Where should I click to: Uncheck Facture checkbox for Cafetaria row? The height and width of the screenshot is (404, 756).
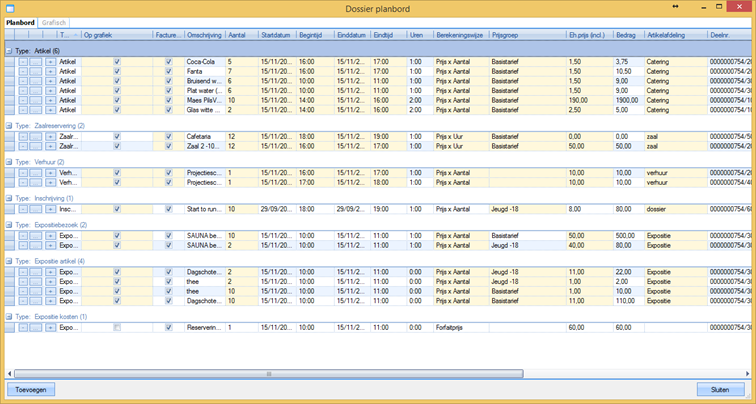pyautogui.click(x=168, y=136)
